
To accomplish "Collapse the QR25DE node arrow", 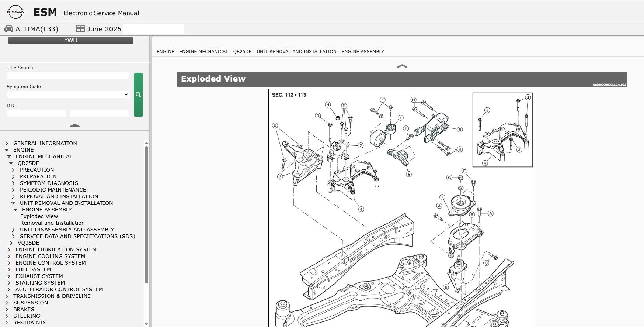I will point(11,163).
